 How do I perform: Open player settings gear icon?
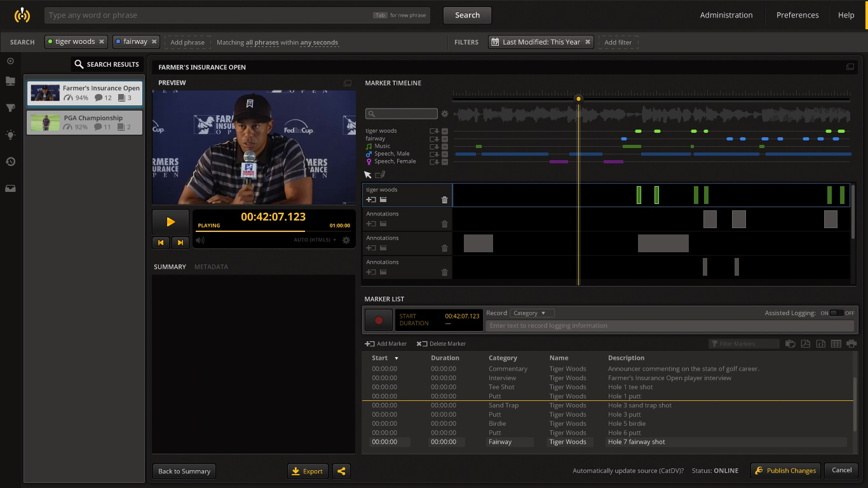346,240
